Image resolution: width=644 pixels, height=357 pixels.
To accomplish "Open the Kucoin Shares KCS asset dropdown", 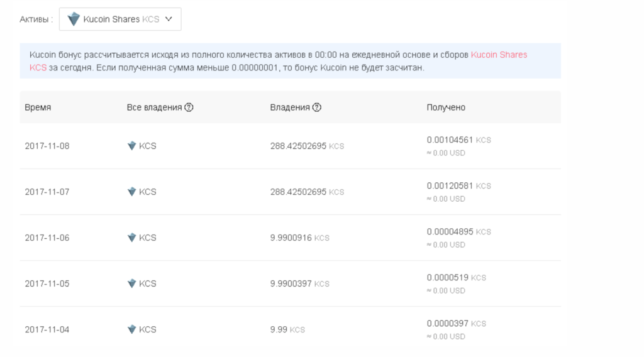I will tap(120, 19).
